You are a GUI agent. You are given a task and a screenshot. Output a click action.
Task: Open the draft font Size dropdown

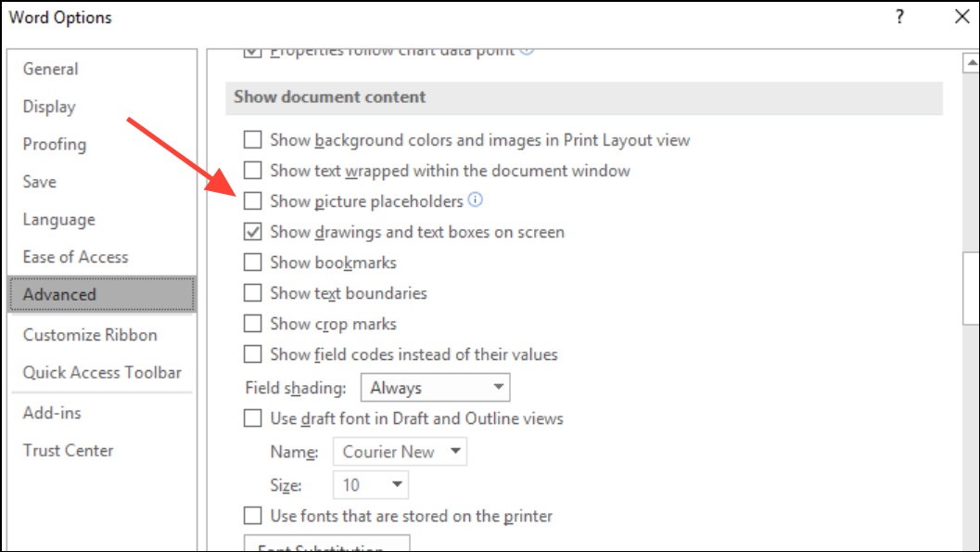click(x=370, y=484)
